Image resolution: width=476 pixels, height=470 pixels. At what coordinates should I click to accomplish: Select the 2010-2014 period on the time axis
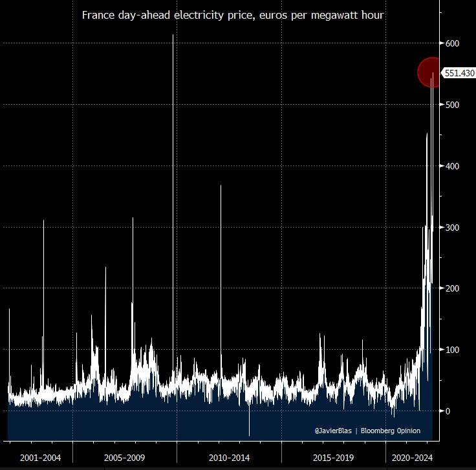[x=229, y=458]
